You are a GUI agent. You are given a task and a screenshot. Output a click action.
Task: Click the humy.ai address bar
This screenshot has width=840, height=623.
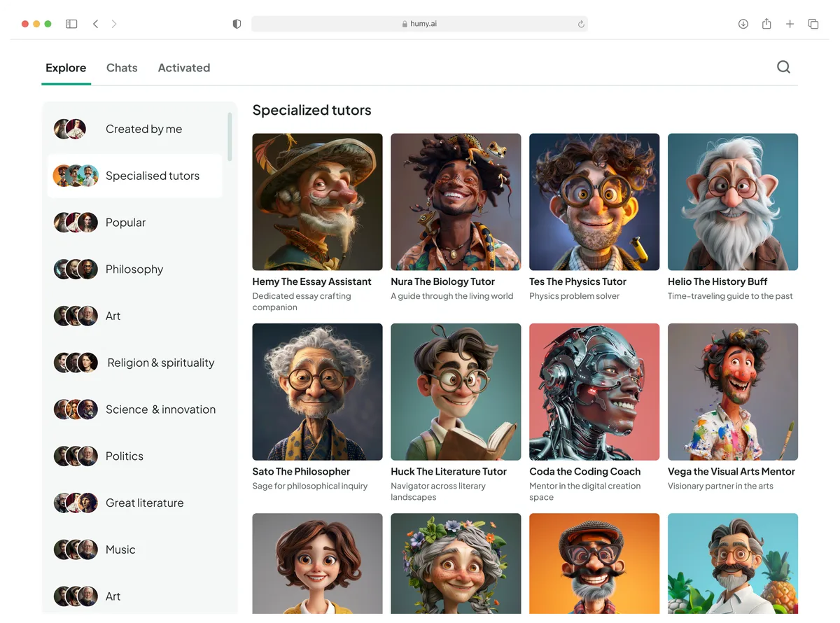[419, 24]
